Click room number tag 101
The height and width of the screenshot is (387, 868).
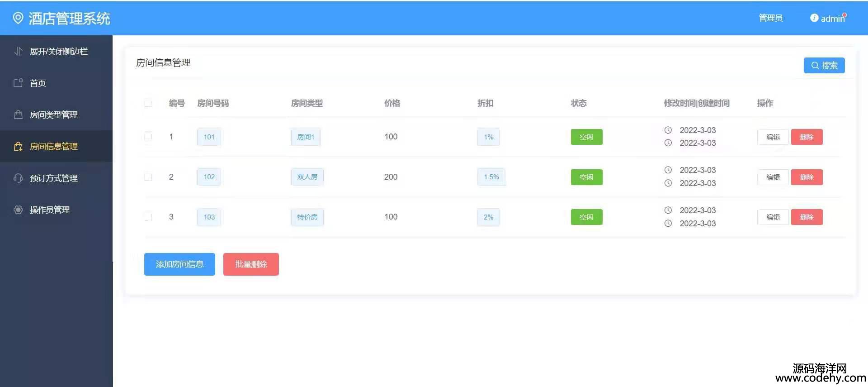point(209,137)
